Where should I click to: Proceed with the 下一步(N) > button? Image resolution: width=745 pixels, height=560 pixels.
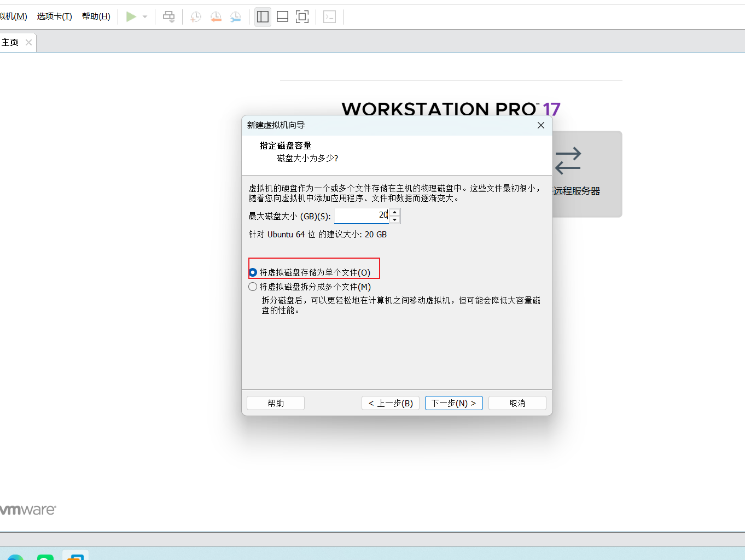point(454,403)
